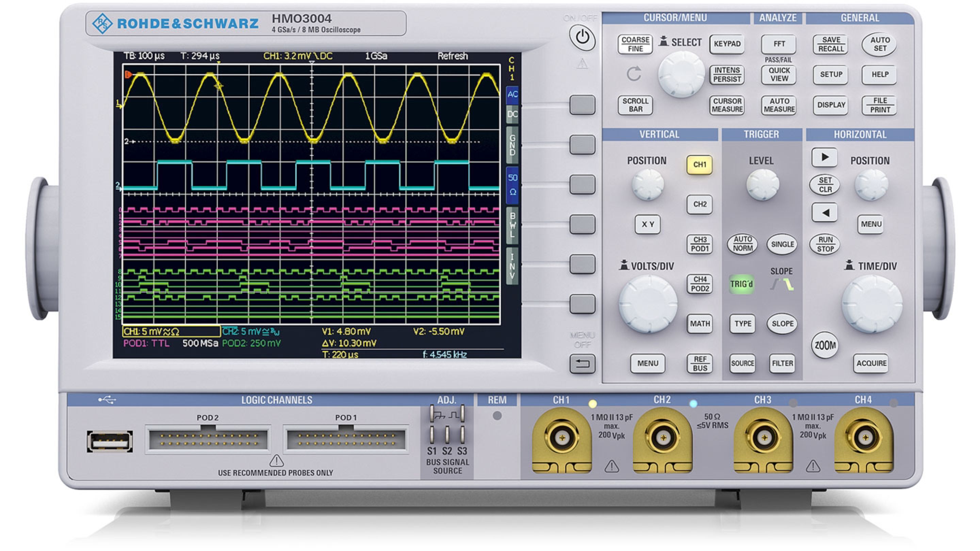The width and height of the screenshot is (980, 551).
Task: Click the POD 2 logic connector
Action: tap(208, 439)
